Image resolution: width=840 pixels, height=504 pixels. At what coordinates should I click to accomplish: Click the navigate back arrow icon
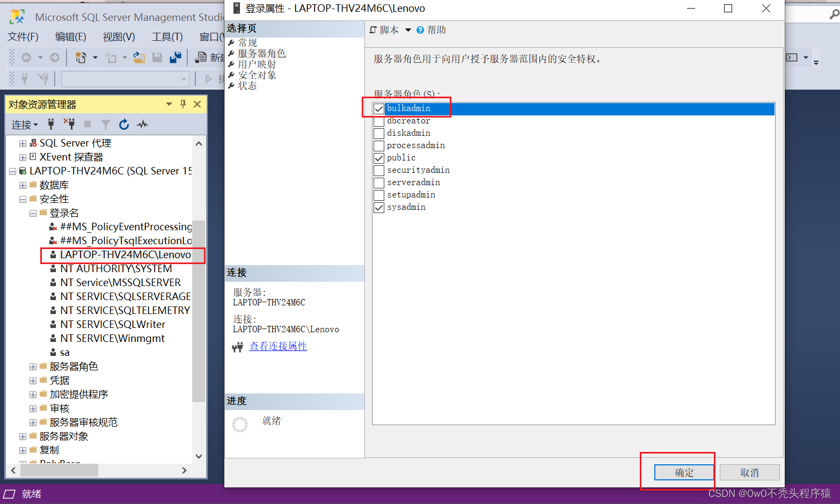26,57
